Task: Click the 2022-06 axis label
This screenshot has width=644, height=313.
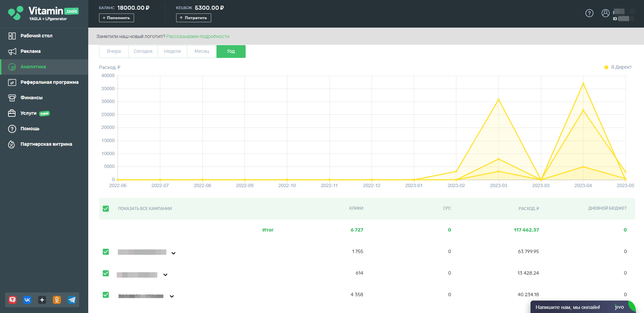Action: pos(118,185)
